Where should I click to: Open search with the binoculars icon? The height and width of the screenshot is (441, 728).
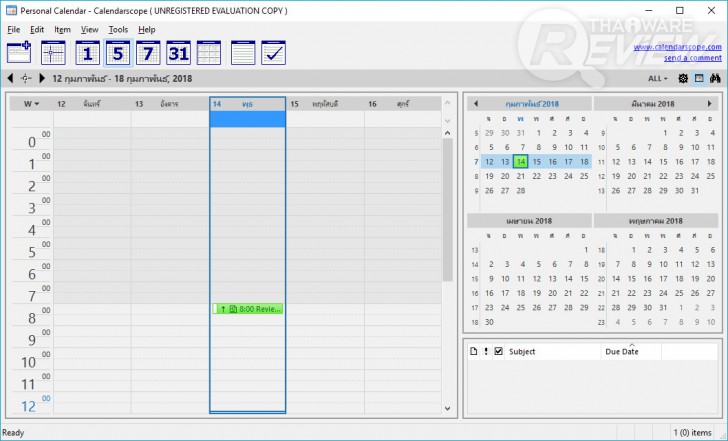click(715, 78)
